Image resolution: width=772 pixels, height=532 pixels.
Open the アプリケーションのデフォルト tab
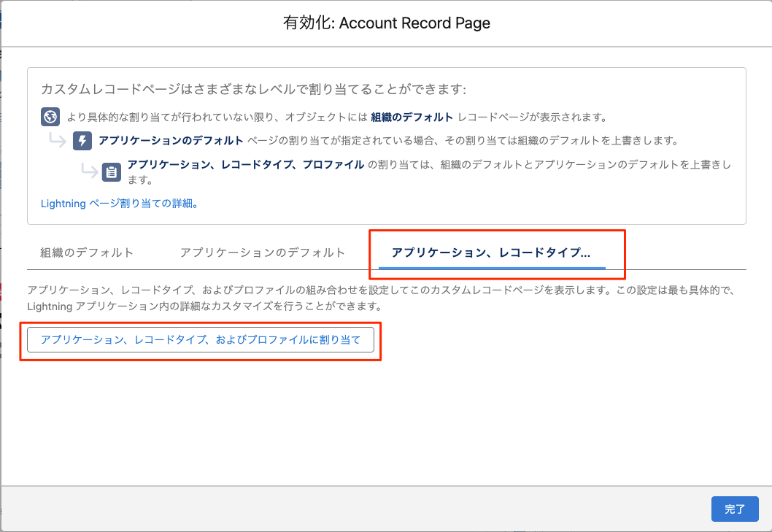263,252
